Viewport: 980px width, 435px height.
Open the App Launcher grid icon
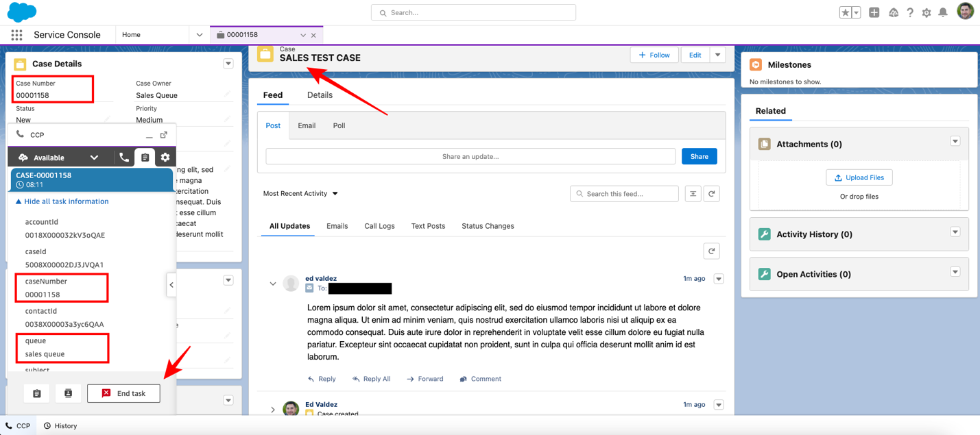click(16, 35)
